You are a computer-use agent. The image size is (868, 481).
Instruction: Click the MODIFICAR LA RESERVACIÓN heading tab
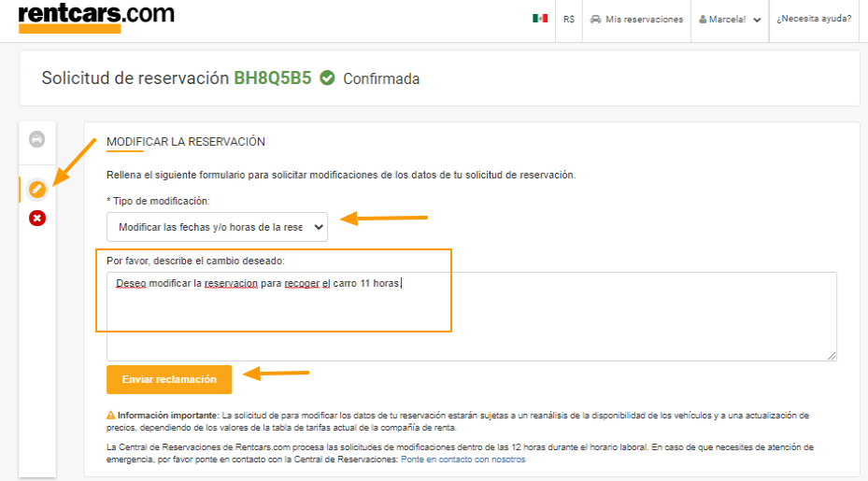(x=185, y=142)
